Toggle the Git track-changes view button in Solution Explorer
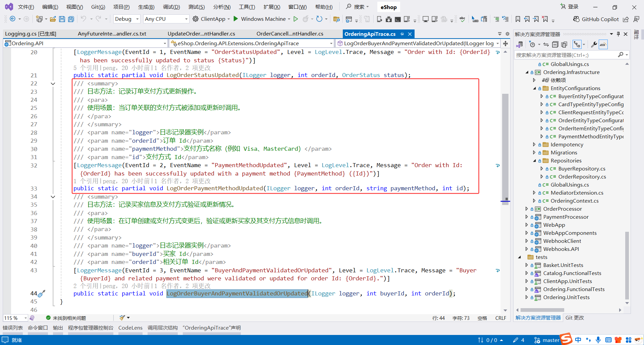The image size is (644, 345). pyautogui.click(x=577, y=45)
